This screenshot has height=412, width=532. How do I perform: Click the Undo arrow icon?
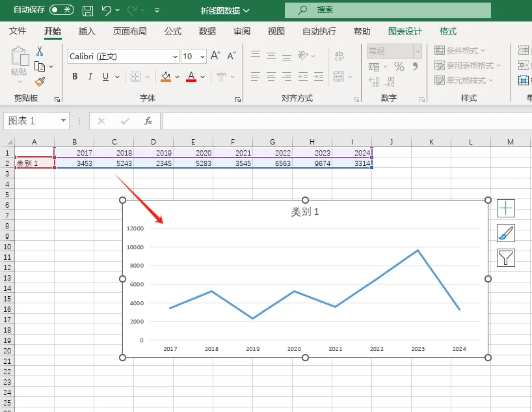click(x=106, y=10)
